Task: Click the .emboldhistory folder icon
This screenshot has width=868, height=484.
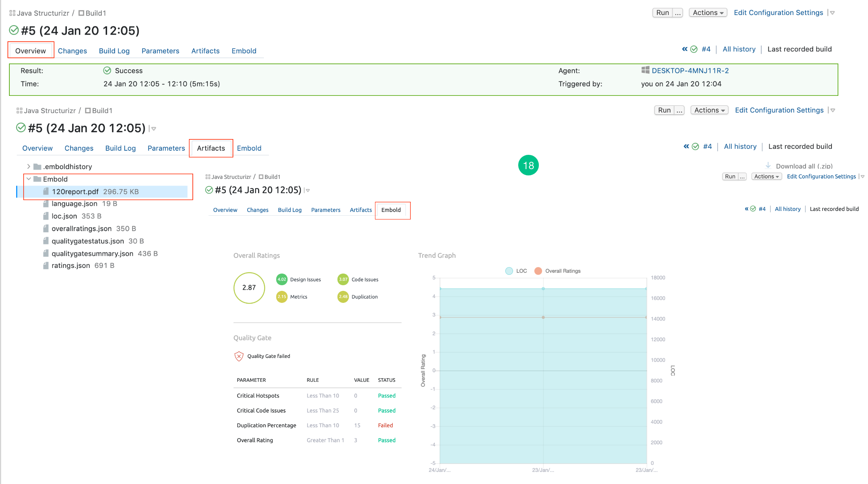Action: (37, 166)
